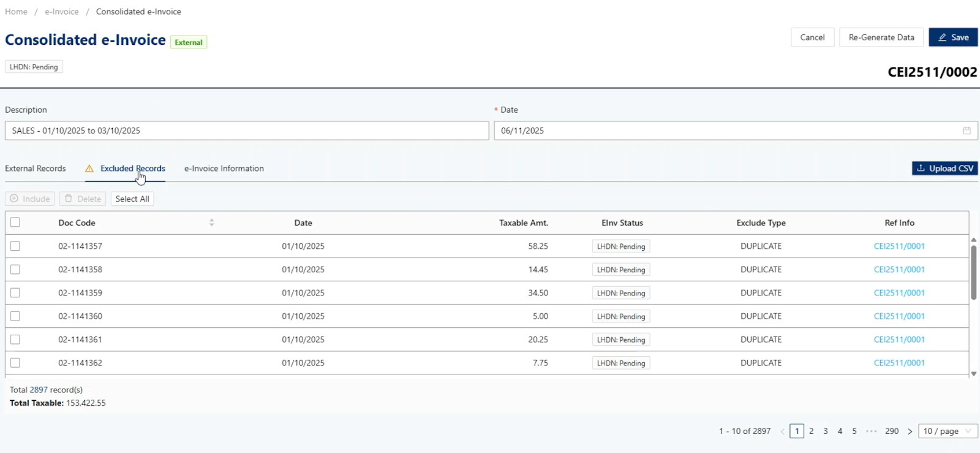Switch to the External Records tab

click(x=36, y=169)
